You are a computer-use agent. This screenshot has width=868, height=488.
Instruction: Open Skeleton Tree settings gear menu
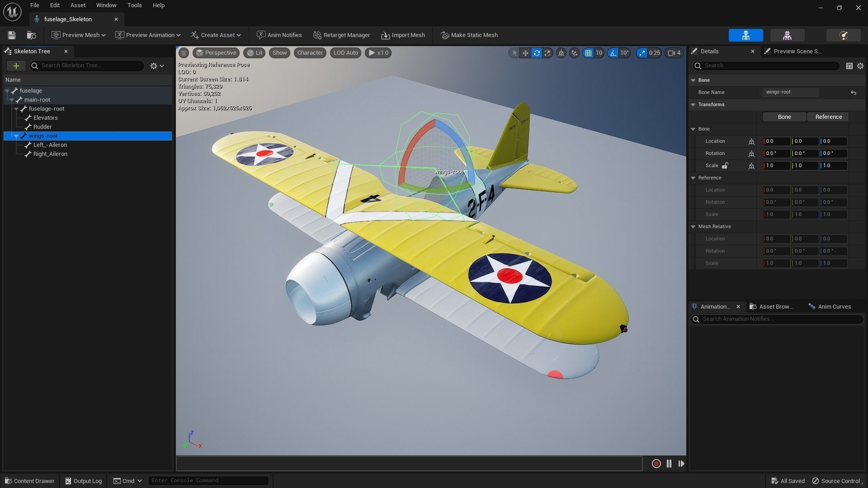tap(157, 66)
